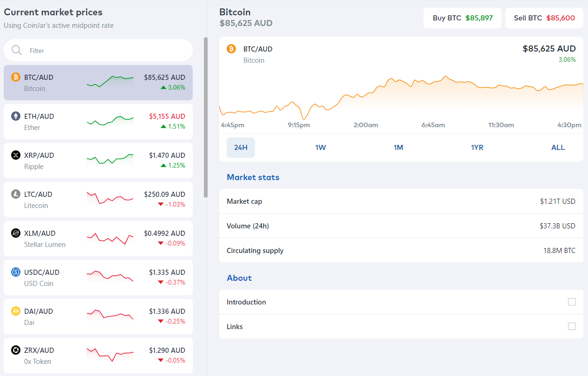Click the $5,155 AUD Ether price
Image resolution: width=588 pixels, height=376 pixels.
(167, 116)
